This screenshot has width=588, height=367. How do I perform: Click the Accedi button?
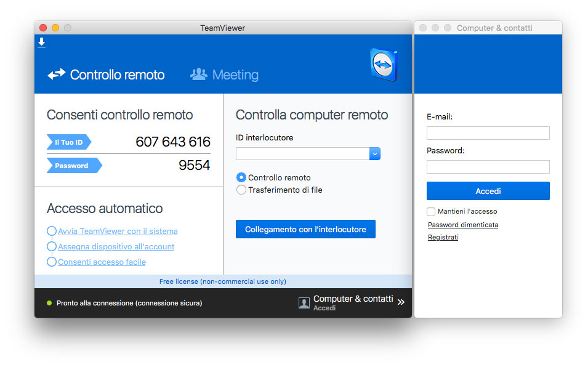[488, 191]
